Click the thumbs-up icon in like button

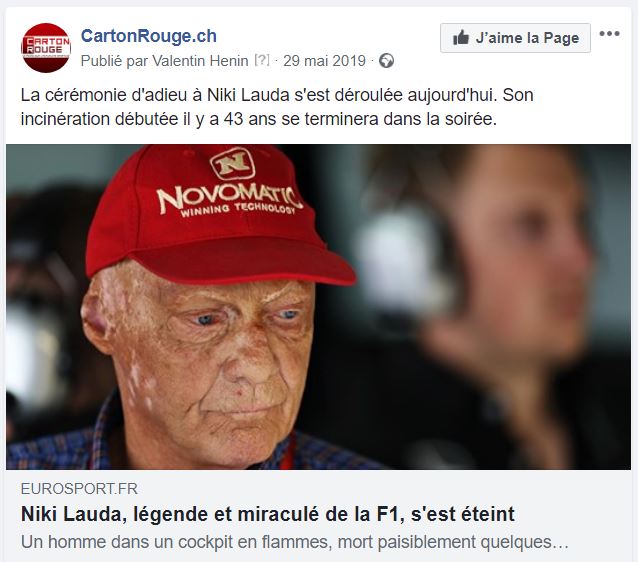pyautogui.click(x=461, y=38)
